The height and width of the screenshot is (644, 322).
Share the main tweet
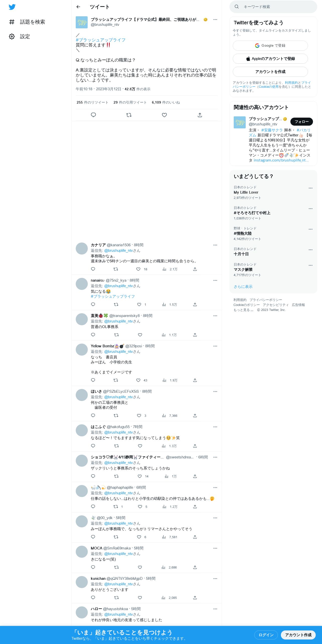pyautogui.click(x=200, y=115)
